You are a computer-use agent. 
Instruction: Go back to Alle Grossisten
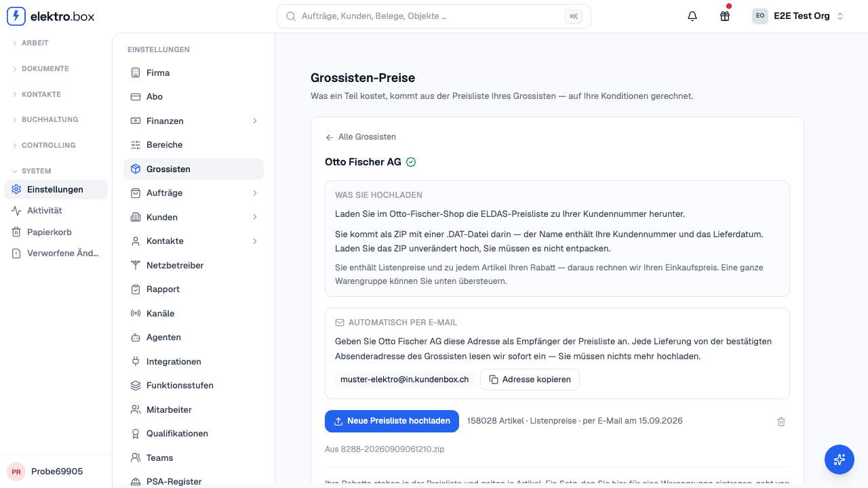361,137
